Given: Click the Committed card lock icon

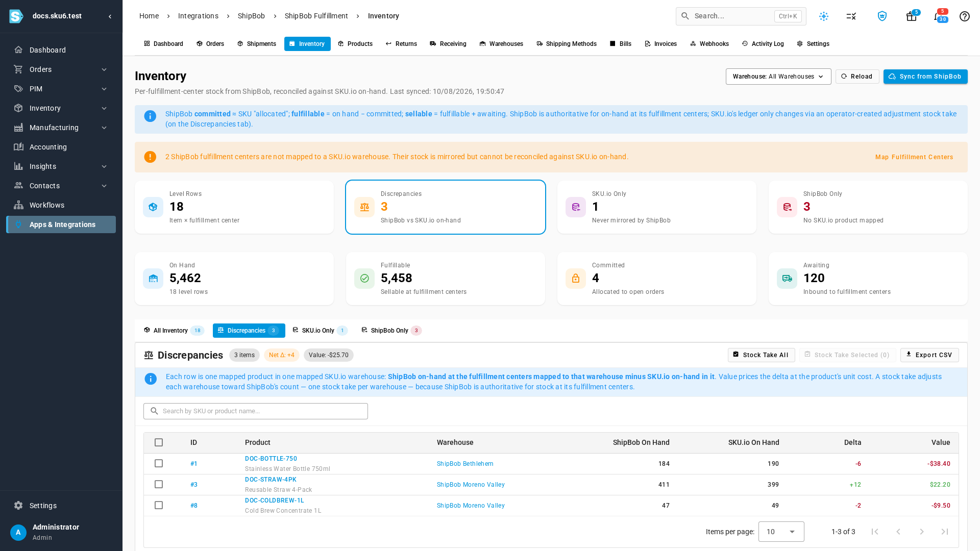Looking at the screenshot, I should click(576, 279).
